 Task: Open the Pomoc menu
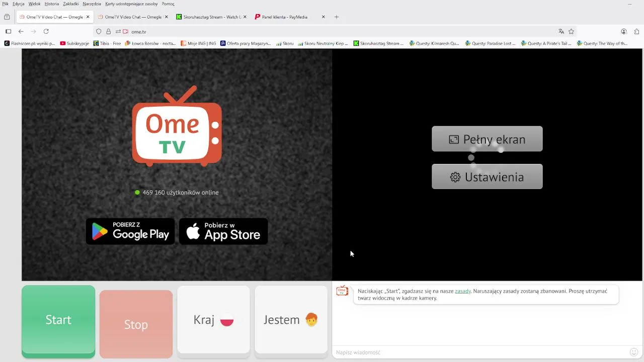coord(168,4)
